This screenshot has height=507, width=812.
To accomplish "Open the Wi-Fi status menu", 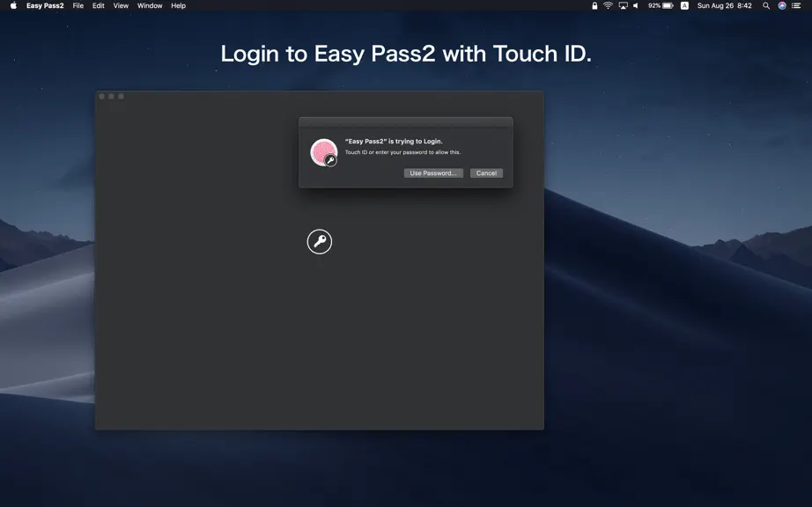I will click(x=608, y=5).
